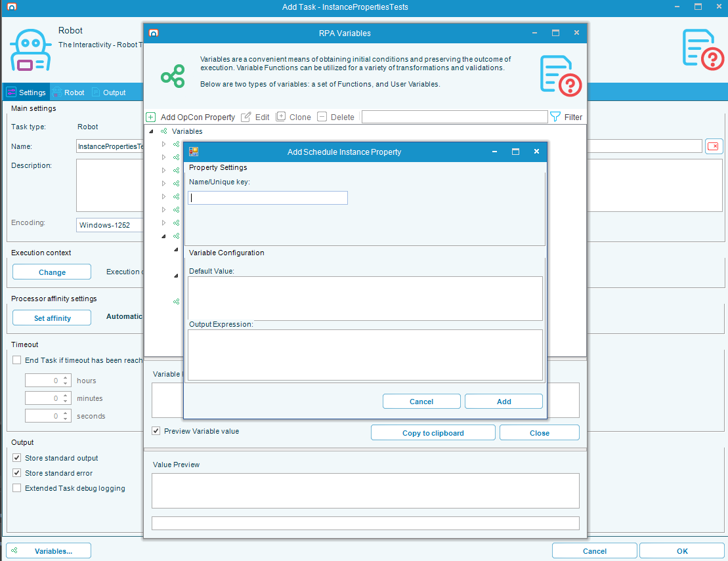Viewport: 728px width, 561px height.
Task: Enable End Task if timeout has been reached
Action: coord(16,360)
